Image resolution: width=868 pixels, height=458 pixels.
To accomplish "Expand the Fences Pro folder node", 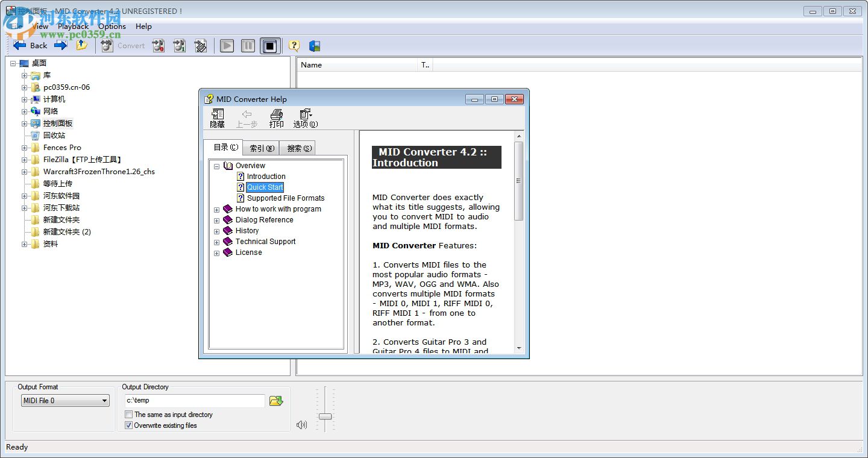I will (25, 148).
